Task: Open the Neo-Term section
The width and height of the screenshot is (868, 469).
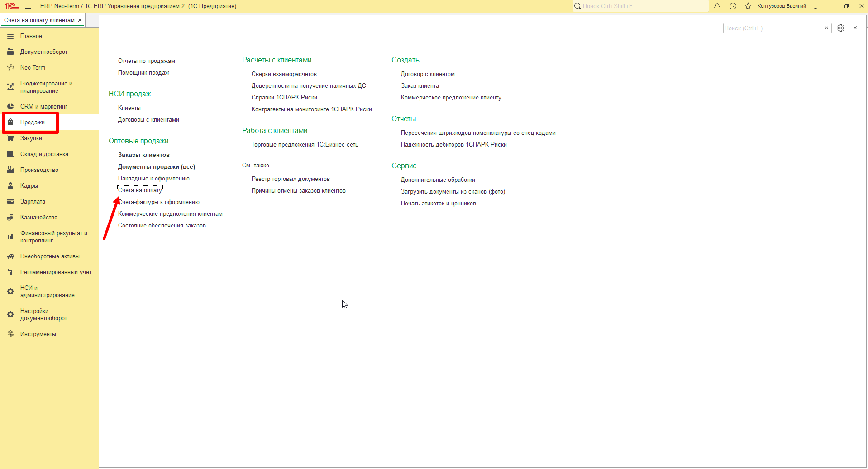Action: click(49, 67)
